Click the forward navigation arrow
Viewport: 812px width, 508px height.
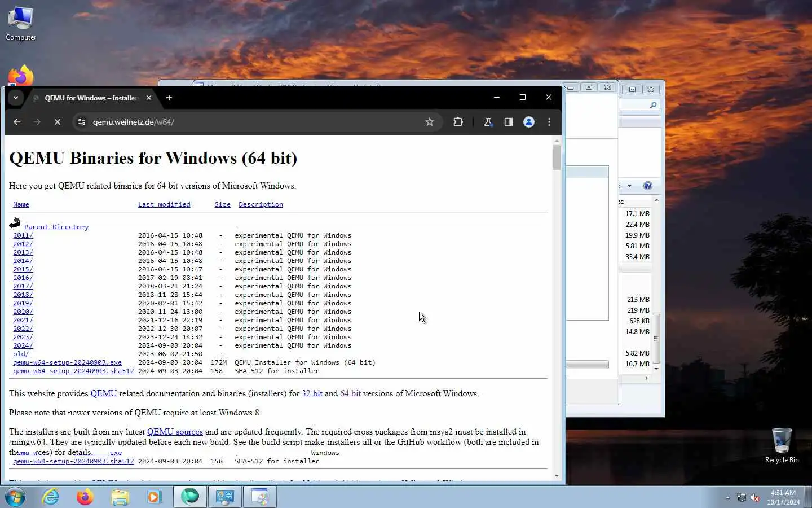[37, 122]
